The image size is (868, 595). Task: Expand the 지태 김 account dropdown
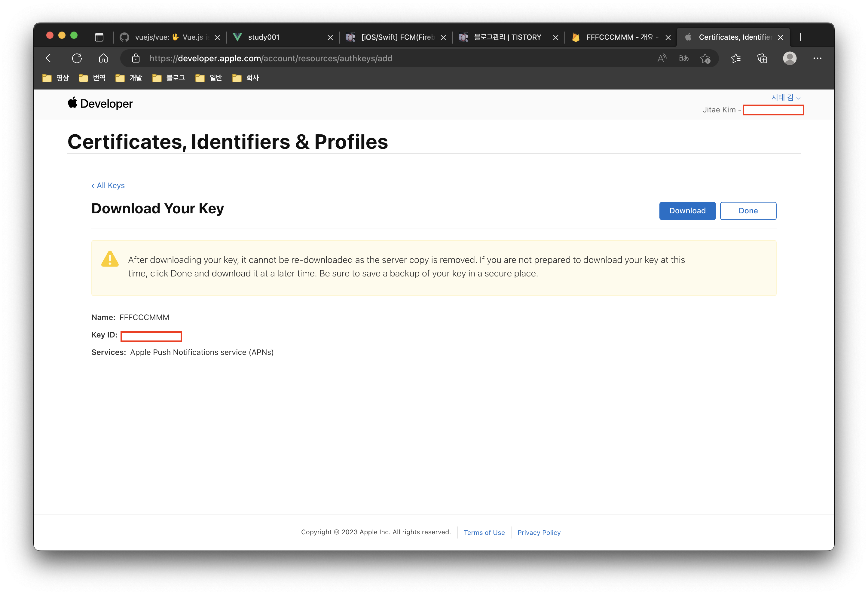click(786, 97)
